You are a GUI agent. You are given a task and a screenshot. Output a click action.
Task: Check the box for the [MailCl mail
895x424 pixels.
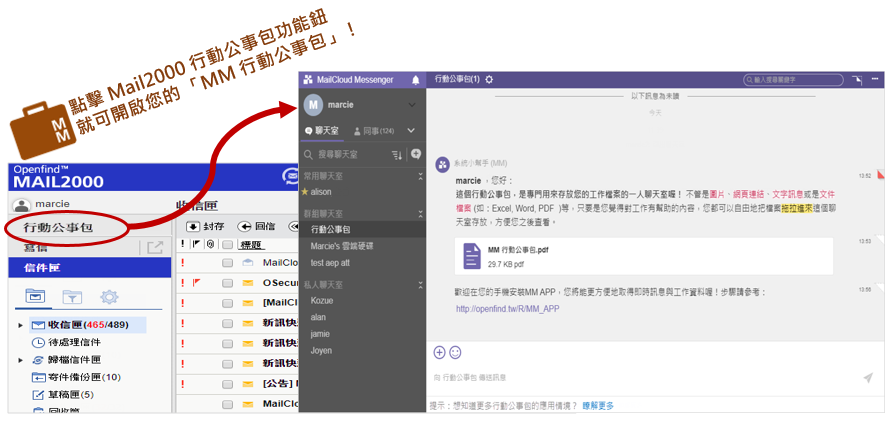point(228,303)
